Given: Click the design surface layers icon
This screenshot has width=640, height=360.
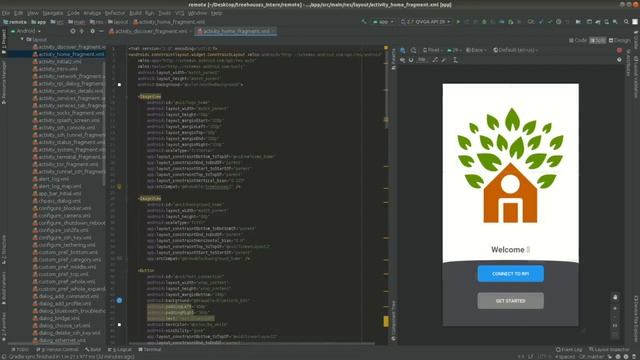Looking at the screenshot, I should point(403,50).
